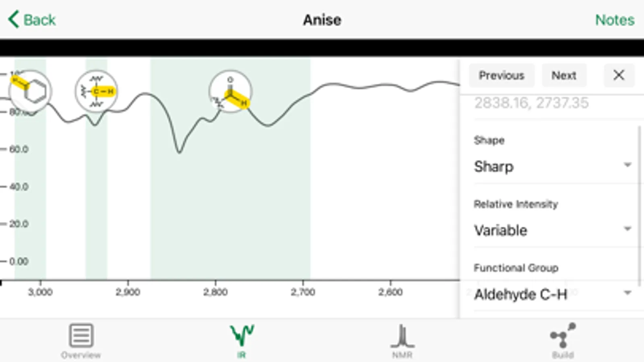Tap the Back chevron arrow

[14, 19]
